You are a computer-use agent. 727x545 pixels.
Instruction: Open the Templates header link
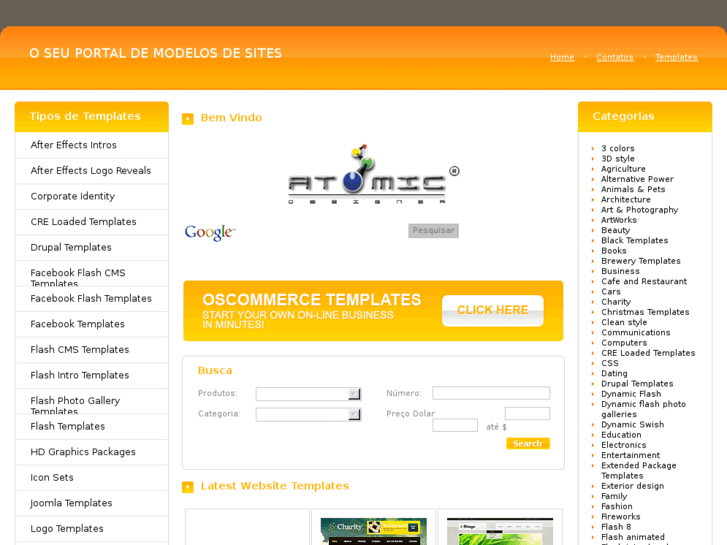point(676,57)
